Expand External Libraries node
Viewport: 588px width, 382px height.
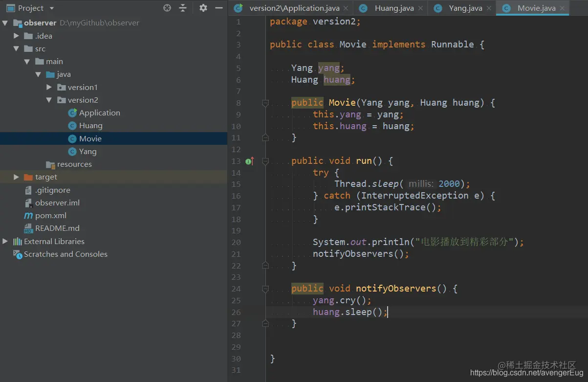tap(5, 241)
